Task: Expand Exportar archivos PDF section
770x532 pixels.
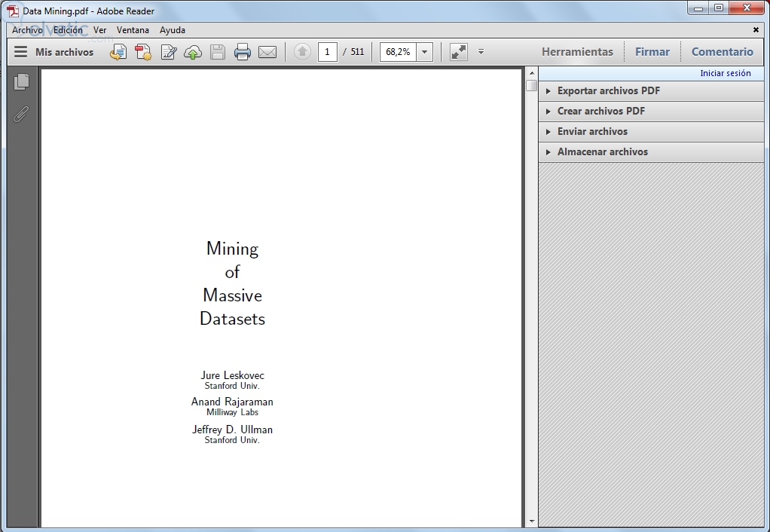Action: [x=608, y=90]
